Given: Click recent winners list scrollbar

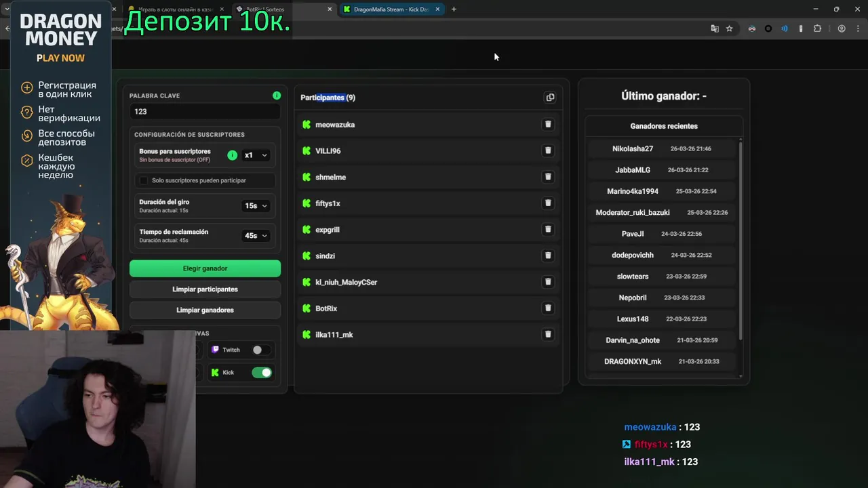Looking at the screenshot, I should click(741, 241).
